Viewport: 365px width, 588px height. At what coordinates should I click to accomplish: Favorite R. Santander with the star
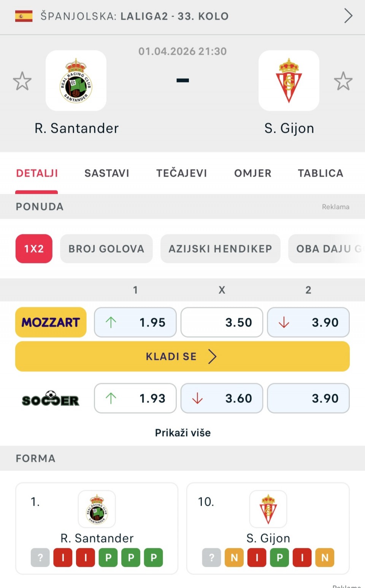(x=22, y=81)
